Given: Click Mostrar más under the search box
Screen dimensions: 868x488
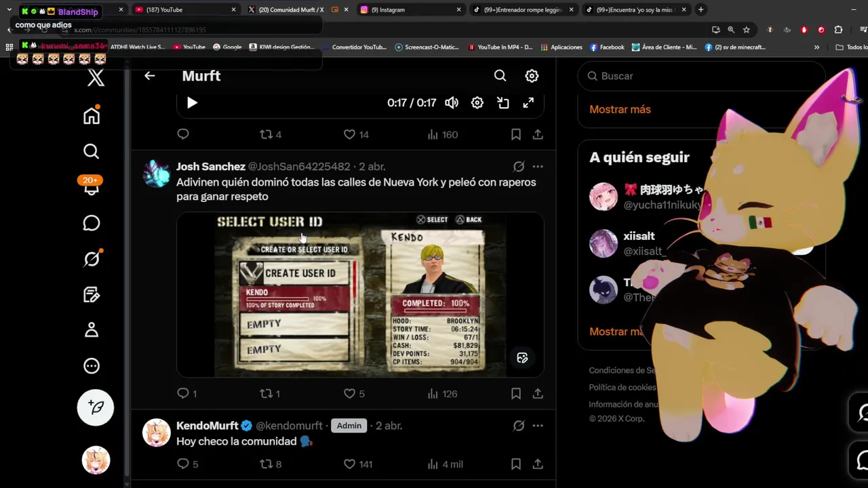Looking at the screenshot, I should click(620, 109).
